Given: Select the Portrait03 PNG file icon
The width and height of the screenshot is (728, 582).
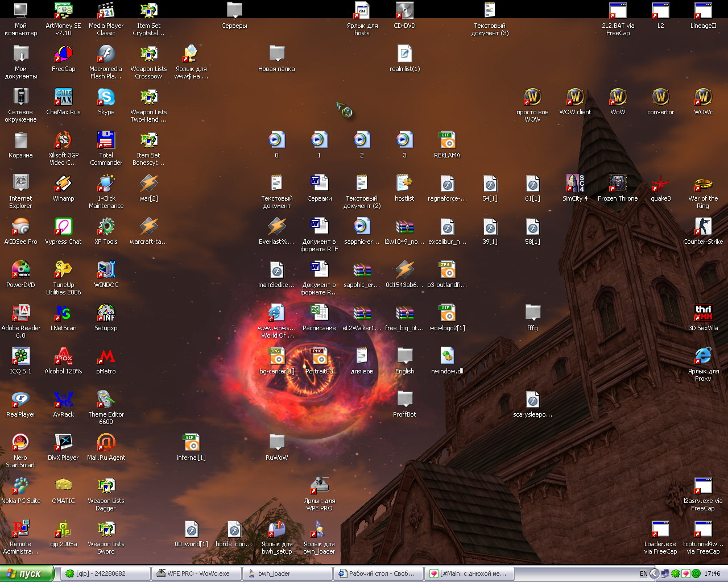Looking at the screenshot, I should (x=319, y=361).
